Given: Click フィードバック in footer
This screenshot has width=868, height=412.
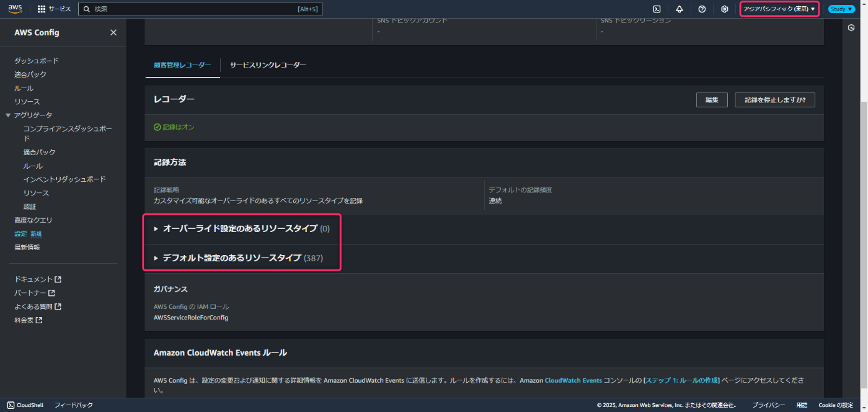Looking at the screenshot, I should click(x=74, y=405).
